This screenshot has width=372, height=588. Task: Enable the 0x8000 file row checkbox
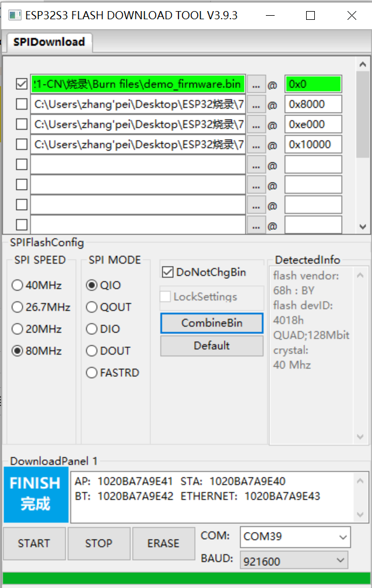tap(22, 104)
